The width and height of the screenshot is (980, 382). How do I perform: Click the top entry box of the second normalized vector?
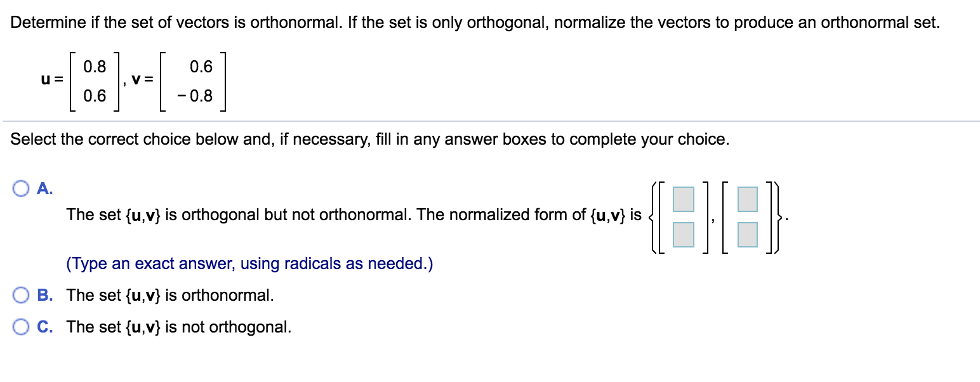(x=747, y=199)
